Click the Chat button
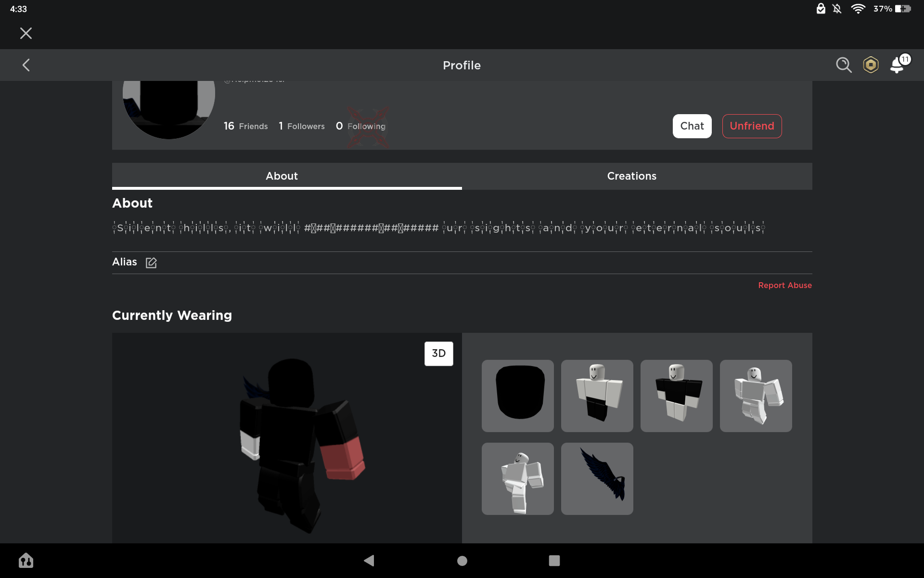This screenshot has width=924, height=578. point(692,126)
